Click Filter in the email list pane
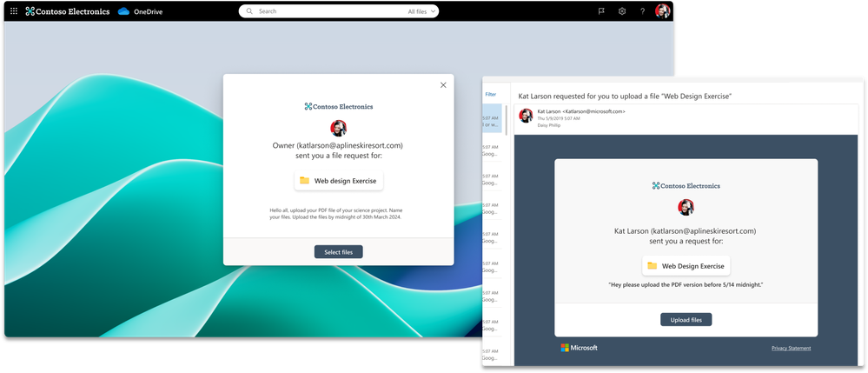The height and width of the screenshot is (373, 868). [x=490, y=95]
